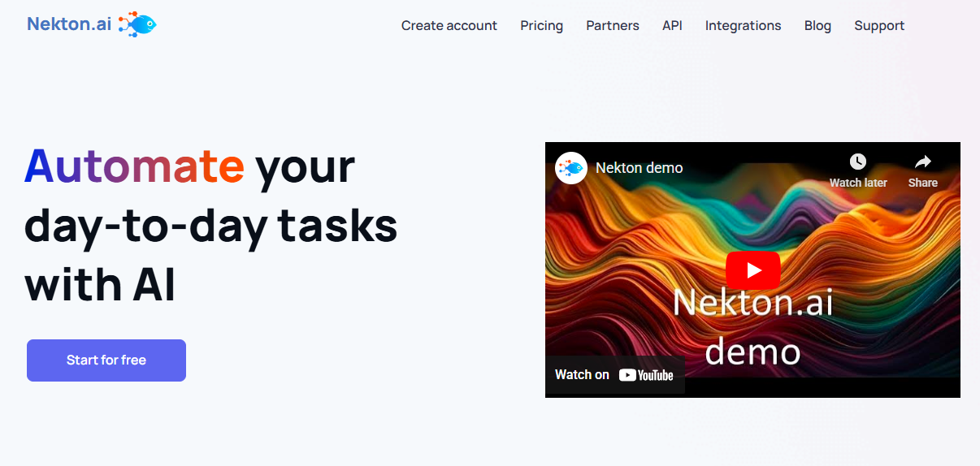Click the YouTube logo in the video corner
The height and width of the screenshot is (466, 980).
click(646, 375)
